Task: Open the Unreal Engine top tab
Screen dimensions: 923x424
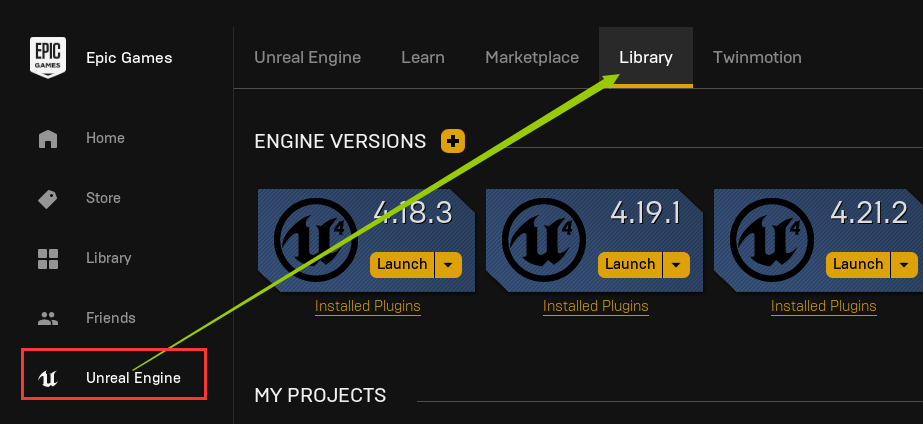Action: tap(307, 57)
